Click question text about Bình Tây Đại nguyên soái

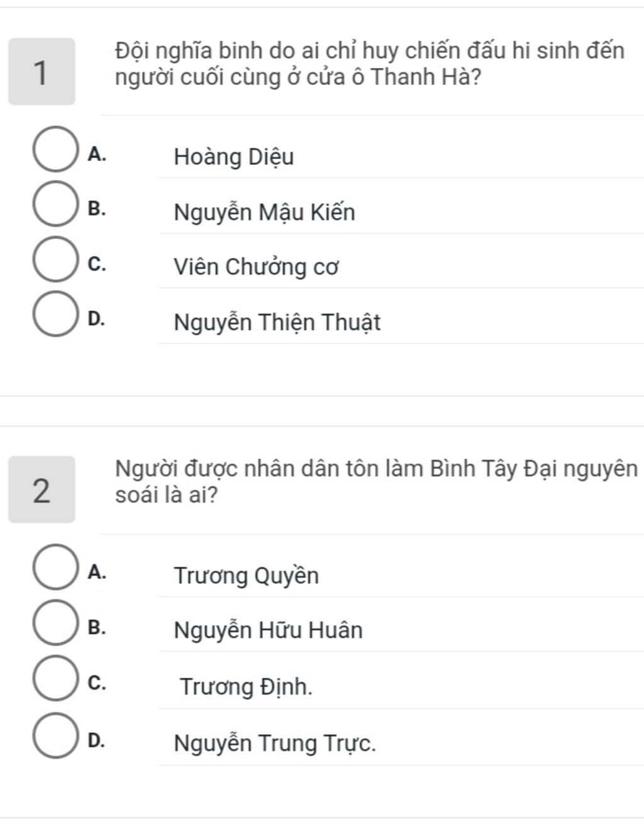point(377,482)
